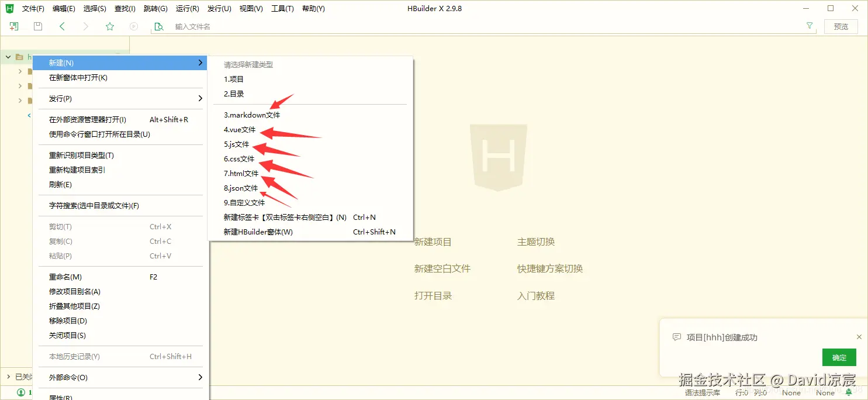868x400 pixels.
Task: Collapse the sidebar with the left chevron icon
Action: point(29,115)
